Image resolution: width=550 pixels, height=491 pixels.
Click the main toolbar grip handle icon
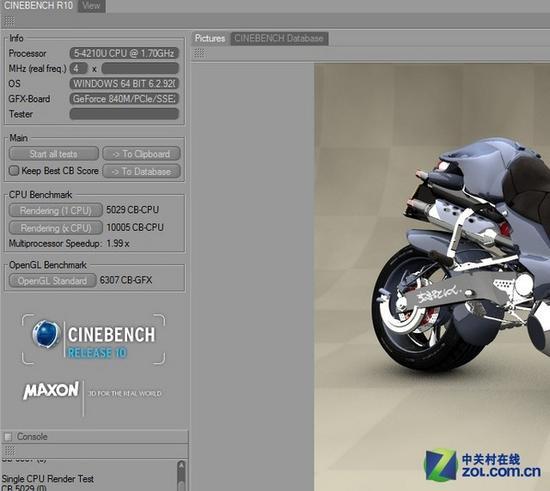9,21
